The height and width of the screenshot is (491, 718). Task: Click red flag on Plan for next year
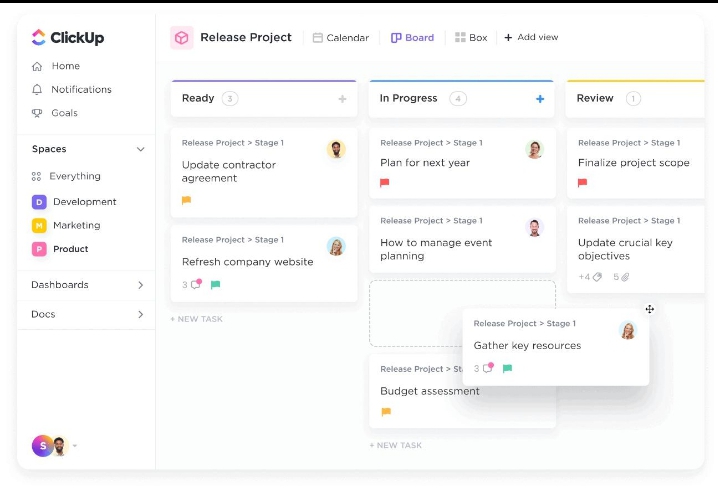(x=385, y=183)
